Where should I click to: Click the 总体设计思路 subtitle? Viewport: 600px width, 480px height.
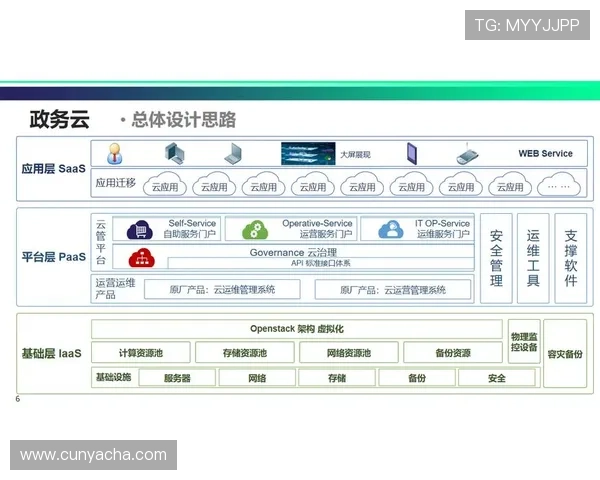pyautogui.click(x=184, y=119)
